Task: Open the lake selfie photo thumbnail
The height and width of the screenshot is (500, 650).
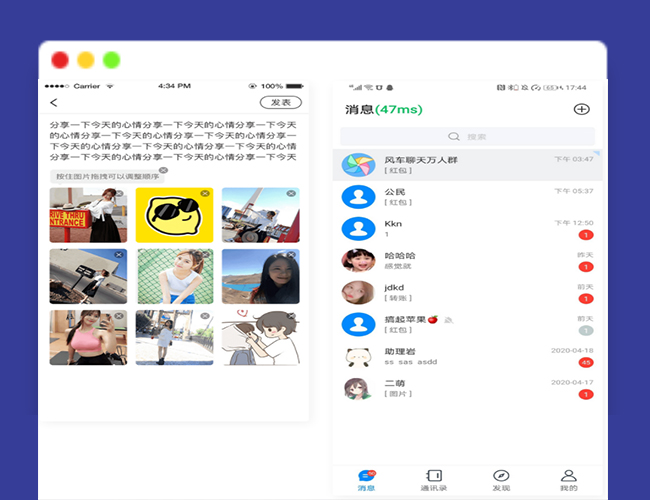Action: [261, 276]
